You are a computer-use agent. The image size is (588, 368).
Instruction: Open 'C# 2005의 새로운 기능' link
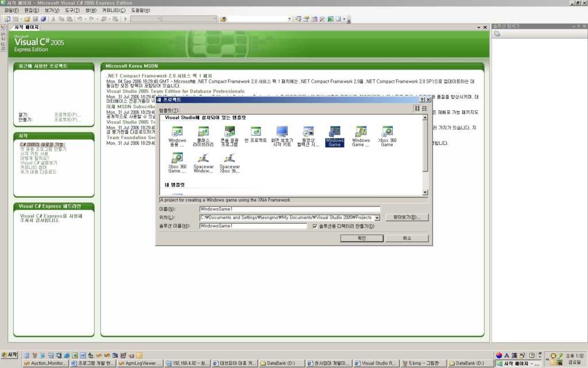(x=41, y=144)
